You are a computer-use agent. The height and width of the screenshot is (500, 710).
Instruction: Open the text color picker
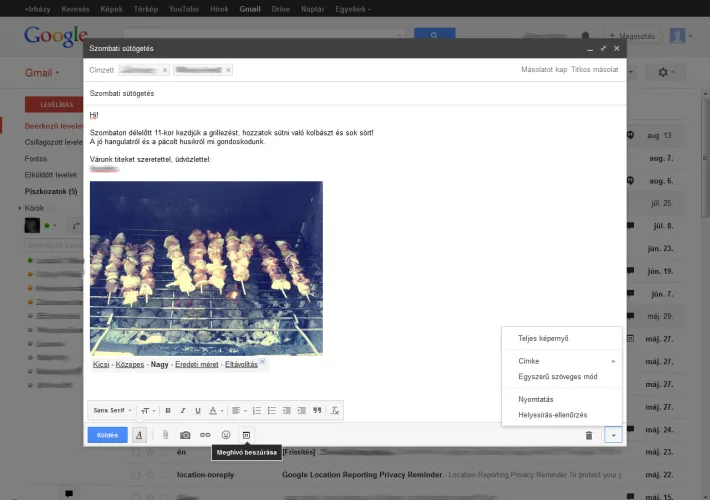pos(216,410)
